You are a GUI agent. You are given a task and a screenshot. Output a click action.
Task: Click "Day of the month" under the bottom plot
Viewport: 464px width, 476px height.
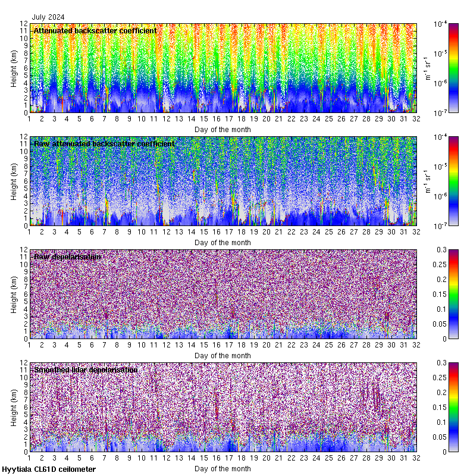pos(222,468)
